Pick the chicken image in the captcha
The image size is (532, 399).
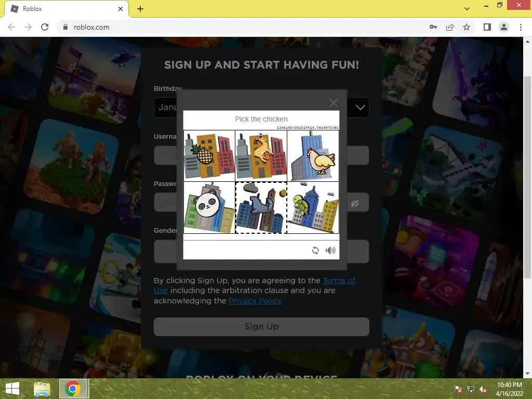[x=313, y=156]
